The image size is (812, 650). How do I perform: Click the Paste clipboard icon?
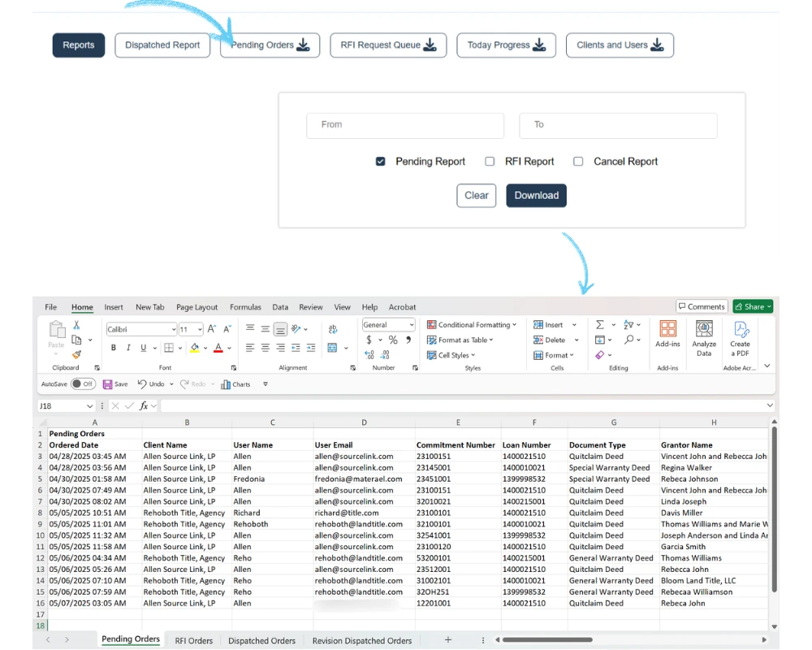pos(57,330)
